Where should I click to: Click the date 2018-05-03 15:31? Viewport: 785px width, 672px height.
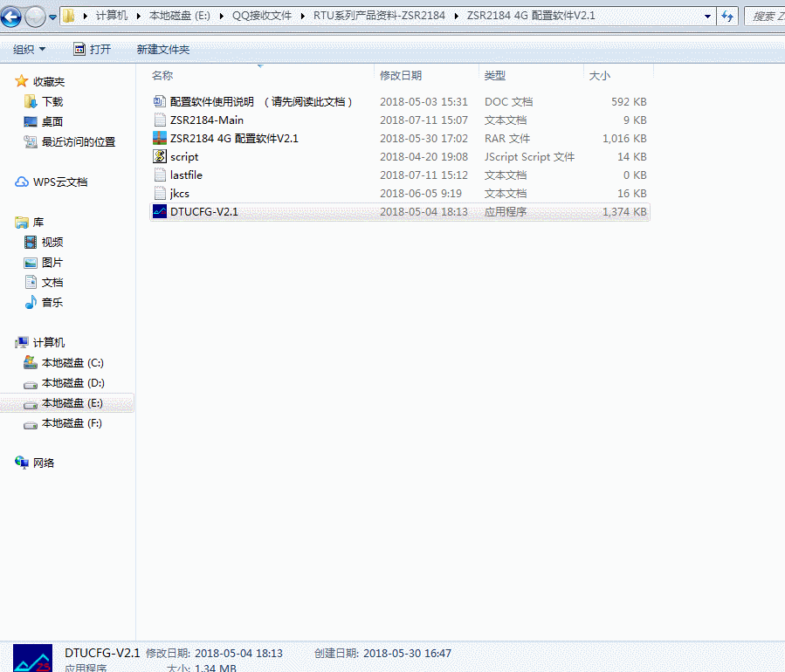click(423, 101)
